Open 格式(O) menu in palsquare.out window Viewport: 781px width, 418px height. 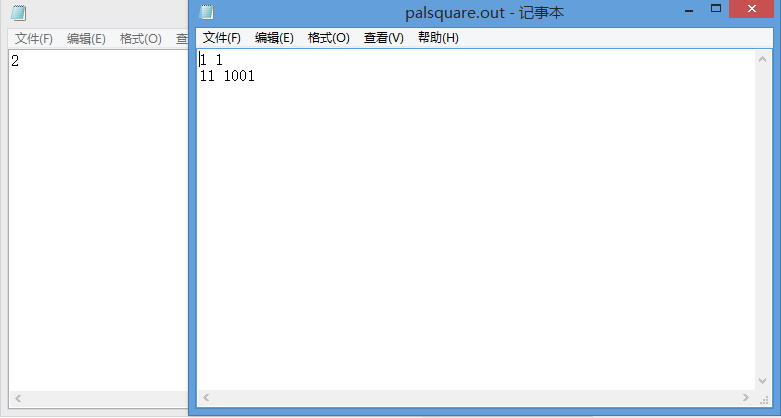329,38
